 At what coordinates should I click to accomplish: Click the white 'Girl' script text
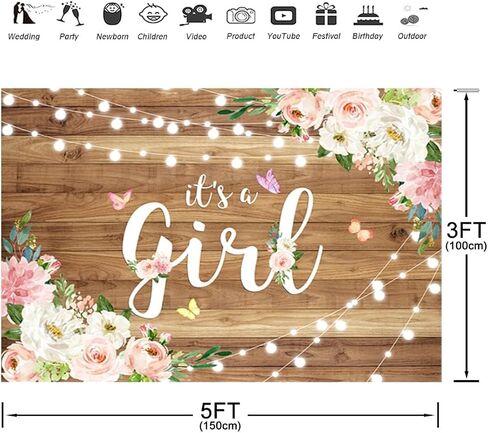tap(222, 253)
